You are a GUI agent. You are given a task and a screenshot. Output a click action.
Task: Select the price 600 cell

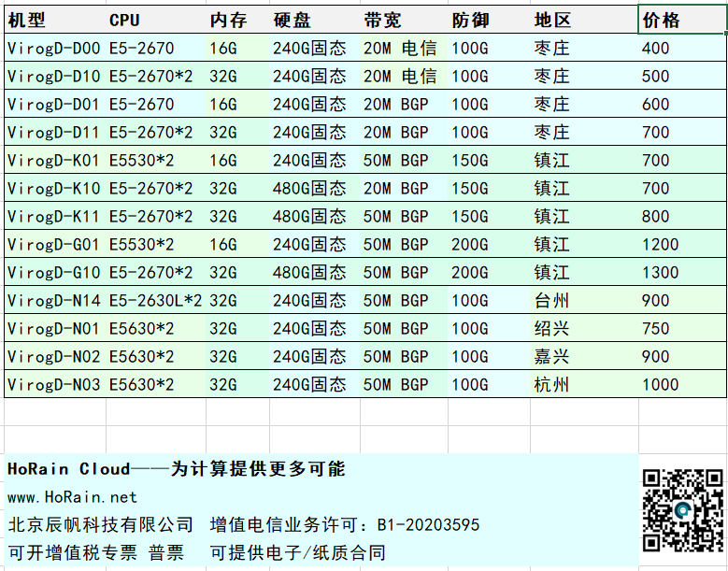click(682, 104)
